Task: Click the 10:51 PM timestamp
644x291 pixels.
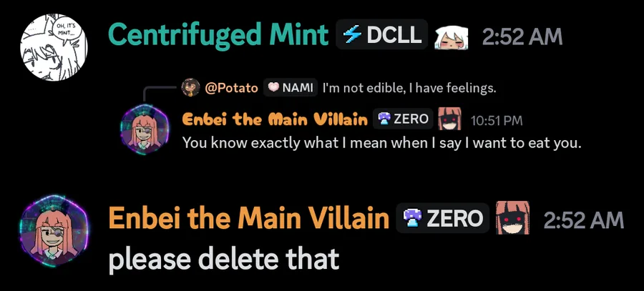Action: 496,121
